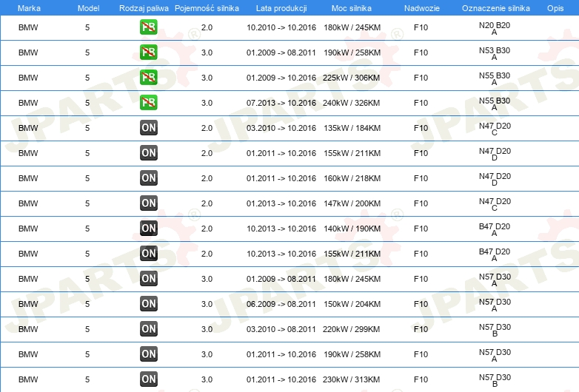
Task: Click the Pojemność silnika column header
Action: coord(207,8)
